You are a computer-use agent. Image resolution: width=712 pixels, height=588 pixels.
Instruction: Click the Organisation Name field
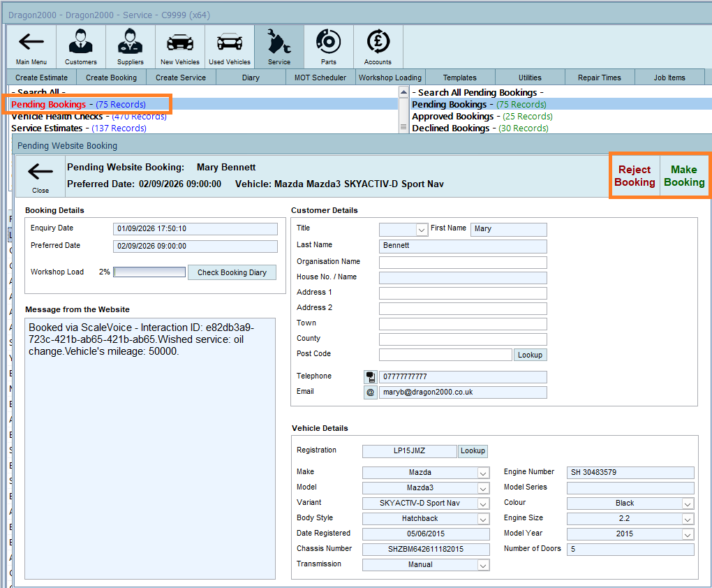coord(463,263)
